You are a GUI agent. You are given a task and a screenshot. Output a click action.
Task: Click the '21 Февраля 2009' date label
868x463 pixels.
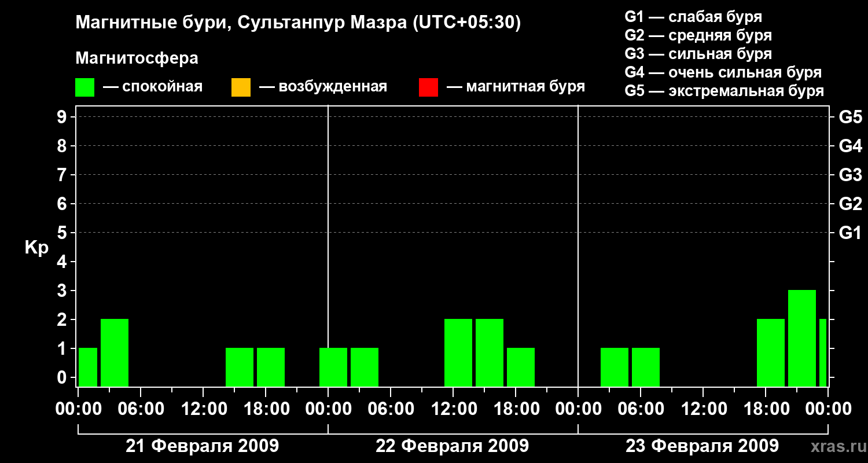(x=203, y=446)
